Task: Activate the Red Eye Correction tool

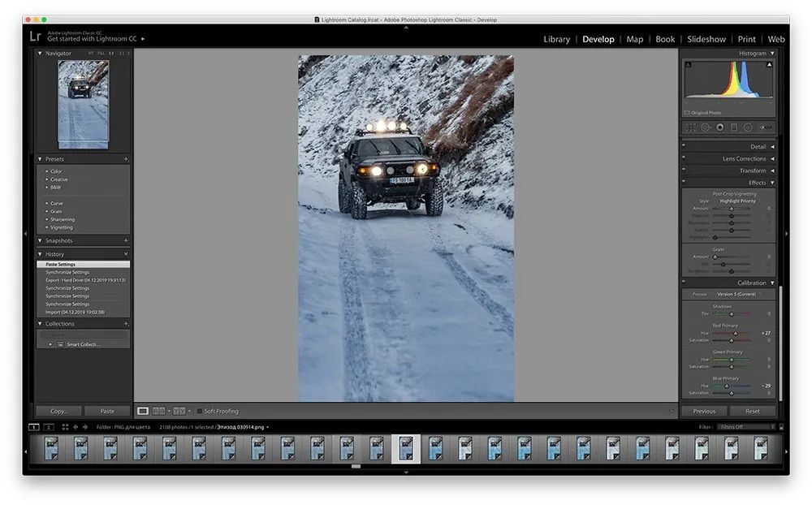Action: click(x=719, y=127)
